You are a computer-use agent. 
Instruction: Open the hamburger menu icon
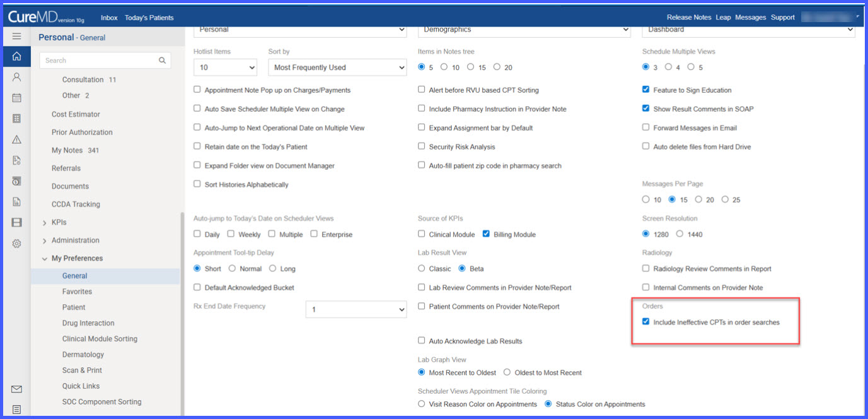point(16,37)
